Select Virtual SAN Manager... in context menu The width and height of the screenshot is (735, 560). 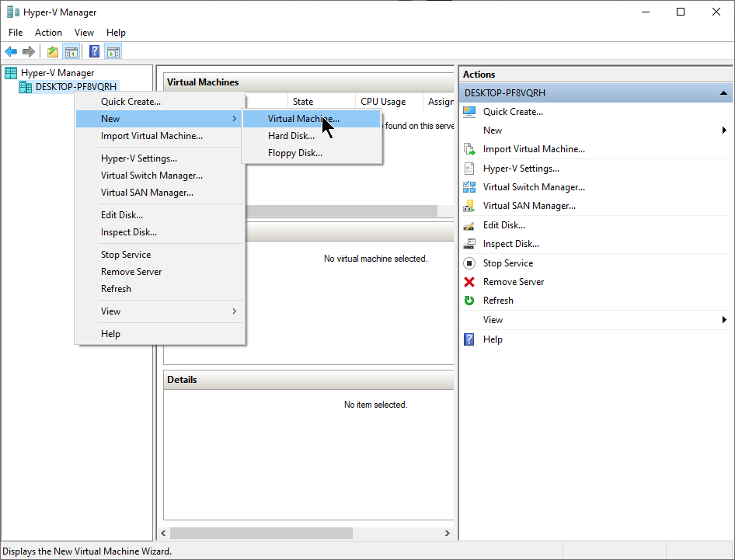point(160,193)
